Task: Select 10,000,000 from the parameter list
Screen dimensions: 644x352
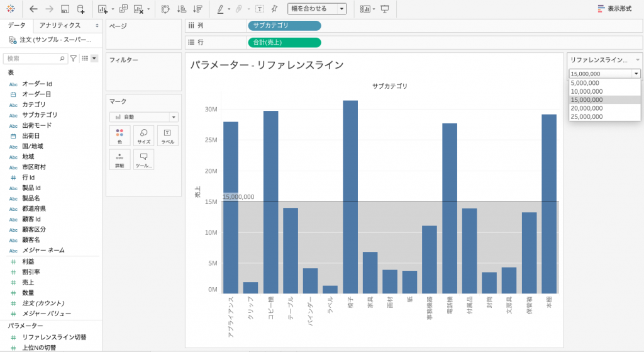Action: [604, 91]
